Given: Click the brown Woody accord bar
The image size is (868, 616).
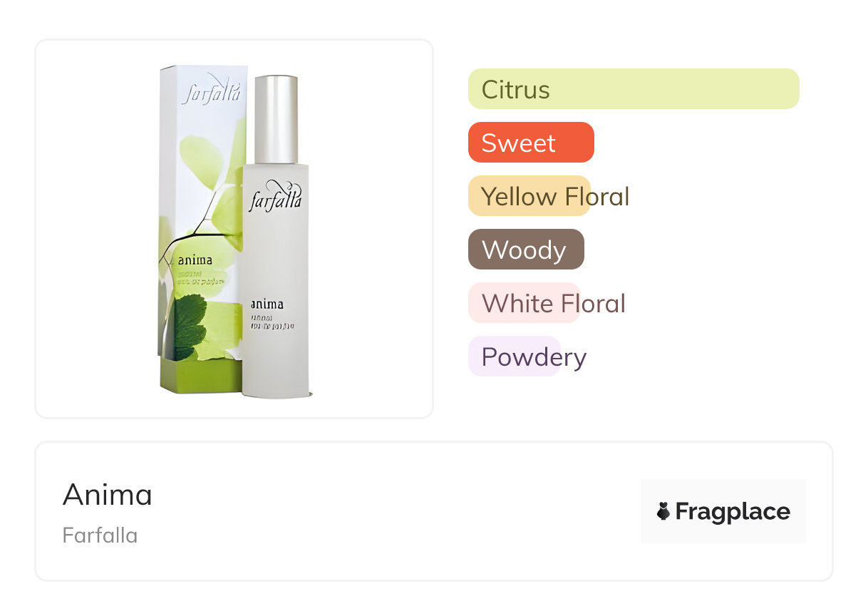Looking at the screenshot, I should point(525,250).
